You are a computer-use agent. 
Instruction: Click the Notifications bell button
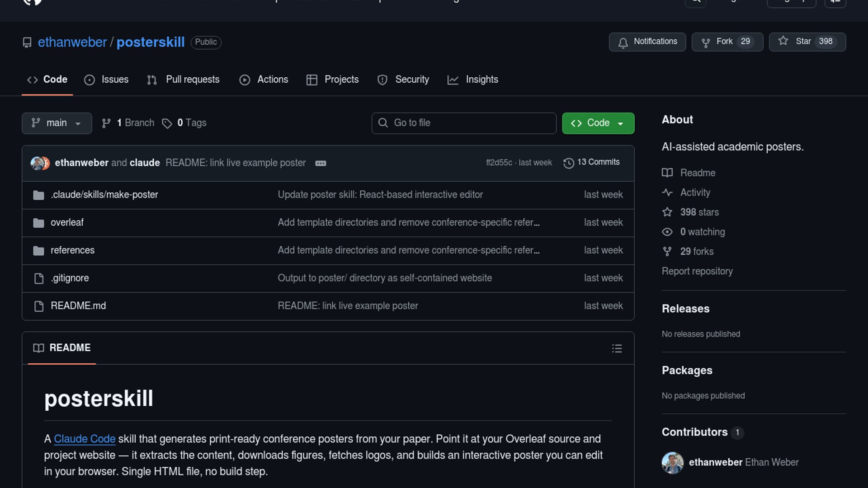pos(647,42)
